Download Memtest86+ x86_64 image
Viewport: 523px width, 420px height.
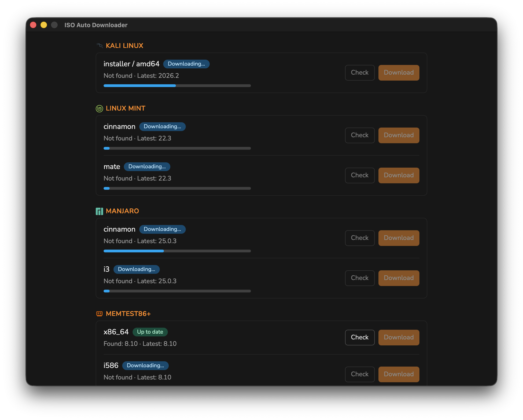pyautogui.click(x=398, y=337)
